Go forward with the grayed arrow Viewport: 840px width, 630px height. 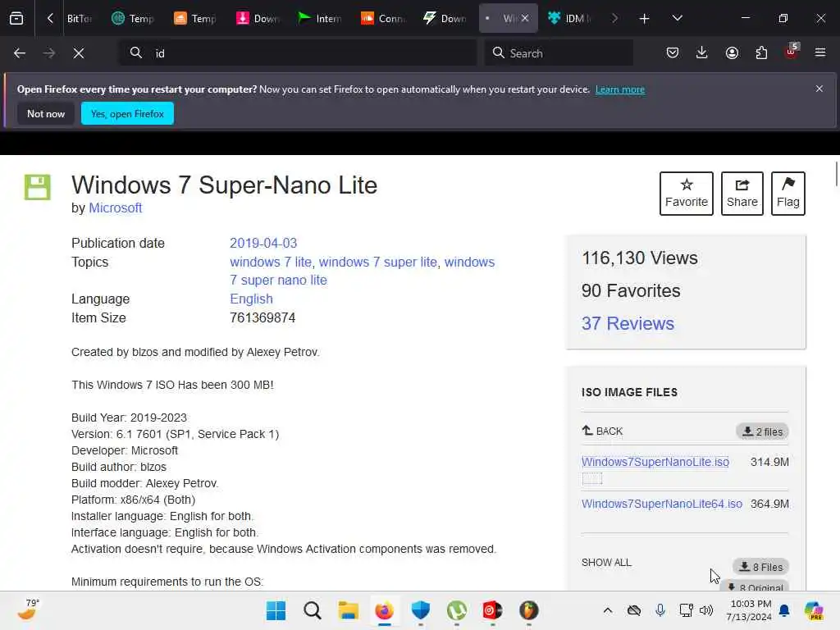[48, 53]
